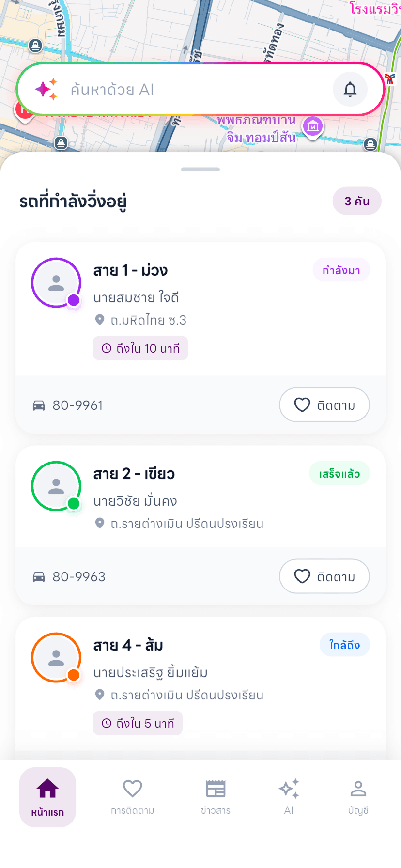Expand bottom sheet using drag handle
The height and width of the screenshot is (868, 401).
point(200,169)
